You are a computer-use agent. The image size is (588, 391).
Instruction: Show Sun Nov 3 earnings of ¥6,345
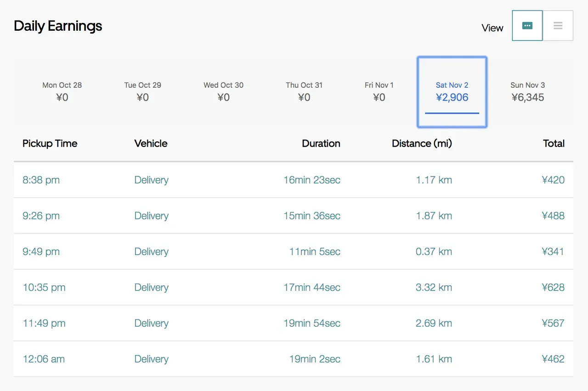pos(527,91)
